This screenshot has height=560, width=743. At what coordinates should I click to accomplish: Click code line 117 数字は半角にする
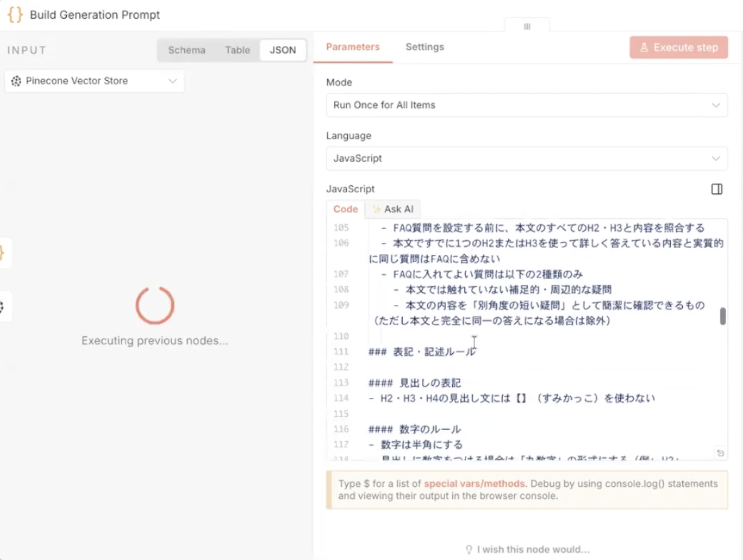415,444
